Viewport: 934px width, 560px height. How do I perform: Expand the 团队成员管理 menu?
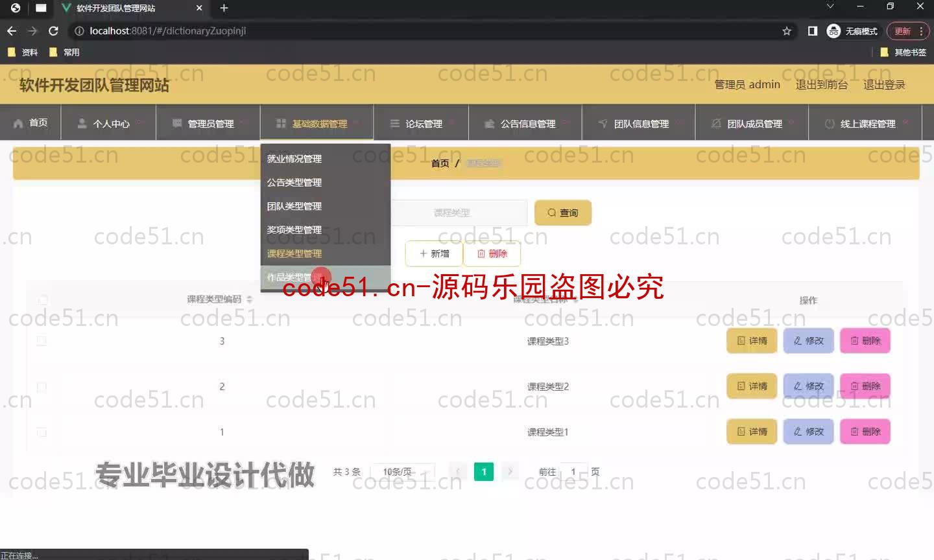(x=752, y=123)
